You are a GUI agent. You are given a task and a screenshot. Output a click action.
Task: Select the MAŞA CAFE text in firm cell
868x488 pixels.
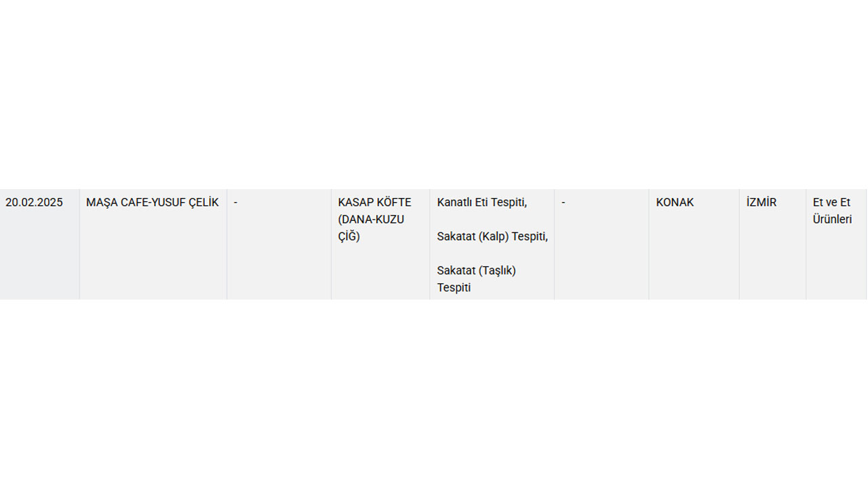[x=115, y=202]
